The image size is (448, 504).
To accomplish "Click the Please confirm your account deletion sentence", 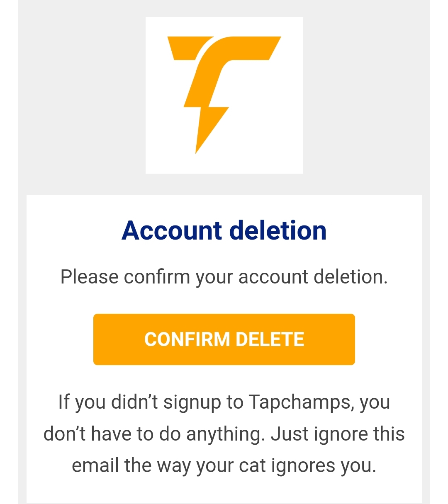I will tap(224, 277).
